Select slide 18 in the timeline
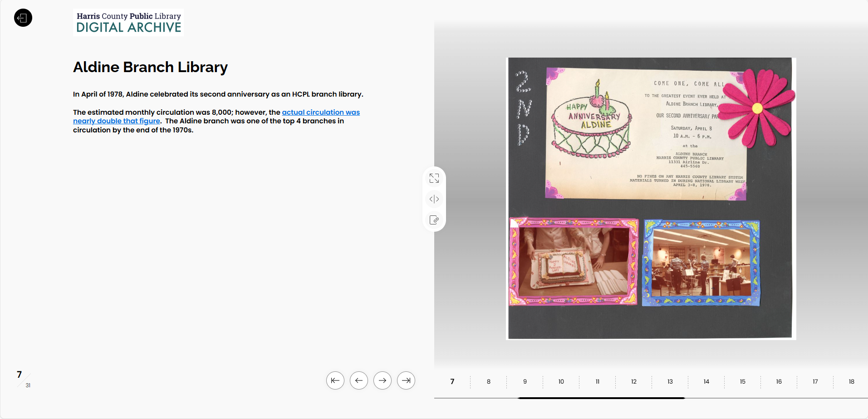868x419 pixels. tap(852, 382)
